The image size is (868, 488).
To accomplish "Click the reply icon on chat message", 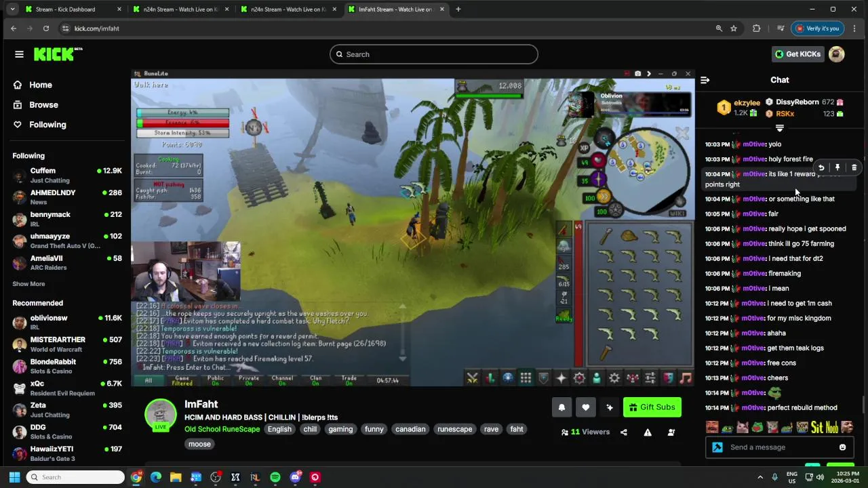I will click(x=821, y=167).
